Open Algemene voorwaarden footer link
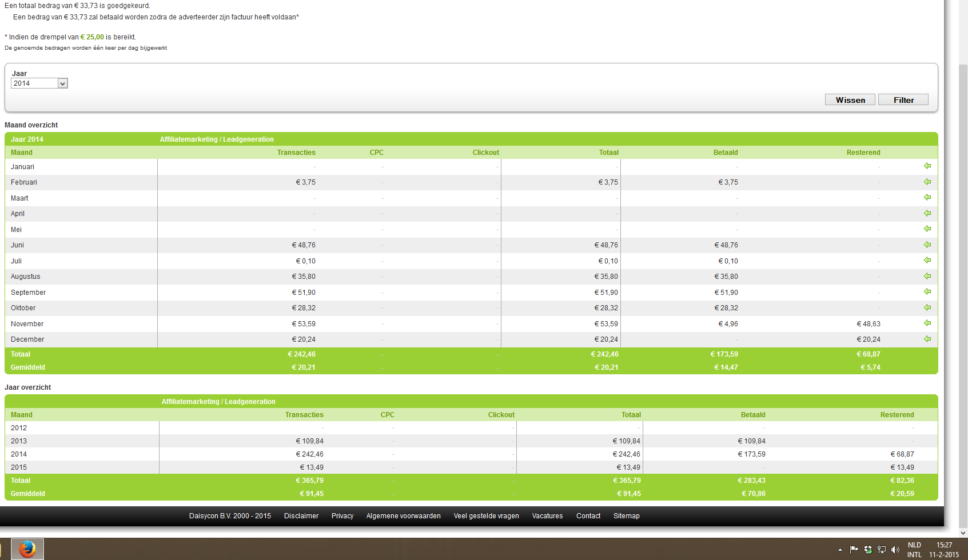Image resolution: width=968 pixels, height=560 pixels. pyautogui.click(x=404, y=516)
